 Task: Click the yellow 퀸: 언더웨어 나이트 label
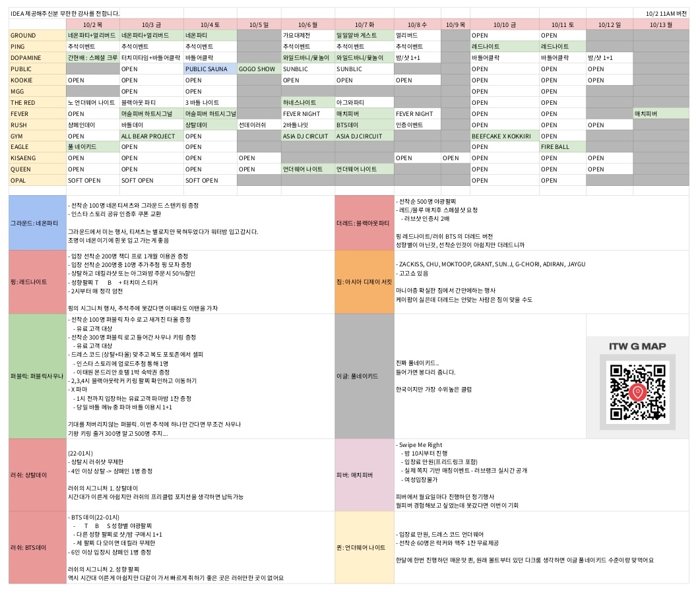coord(365,547)
